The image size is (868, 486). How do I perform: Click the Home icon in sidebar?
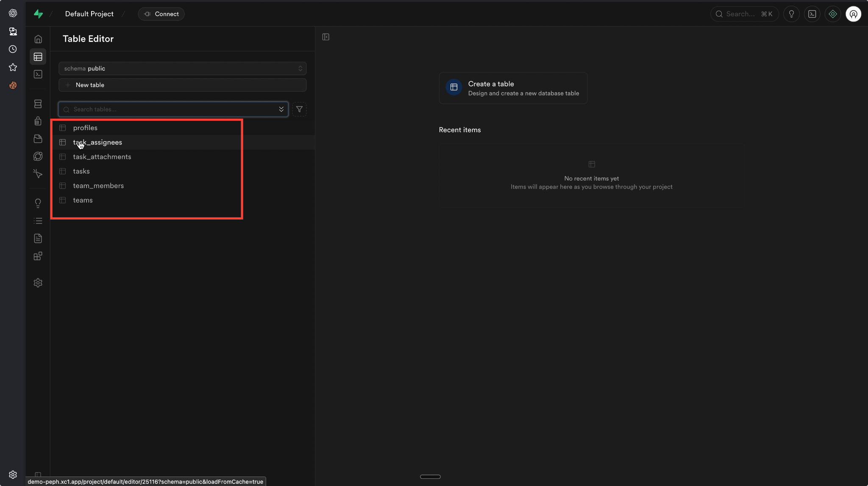point(38,39)
